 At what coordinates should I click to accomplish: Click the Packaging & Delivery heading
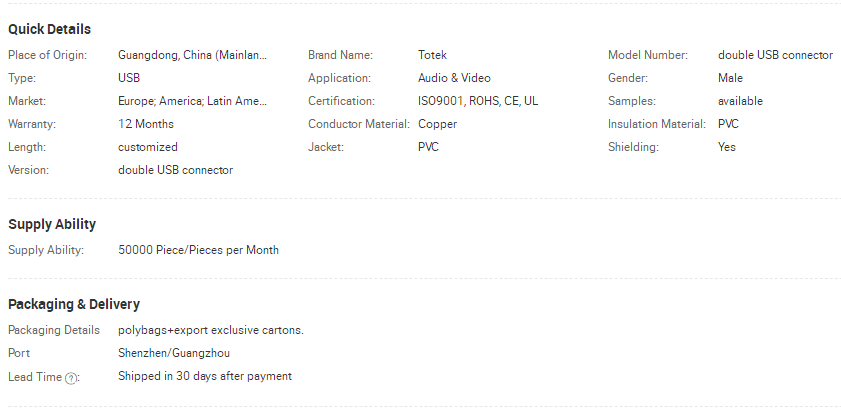[74, 304]
